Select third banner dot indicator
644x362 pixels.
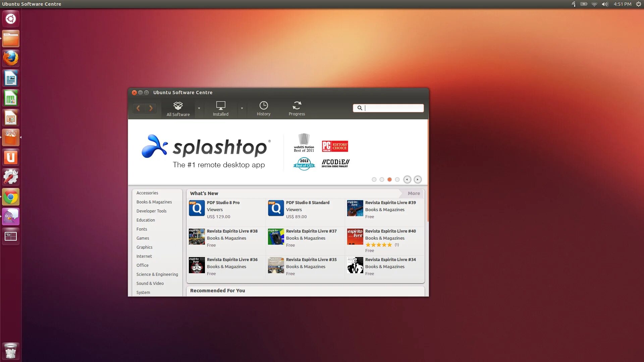[389, 179]
